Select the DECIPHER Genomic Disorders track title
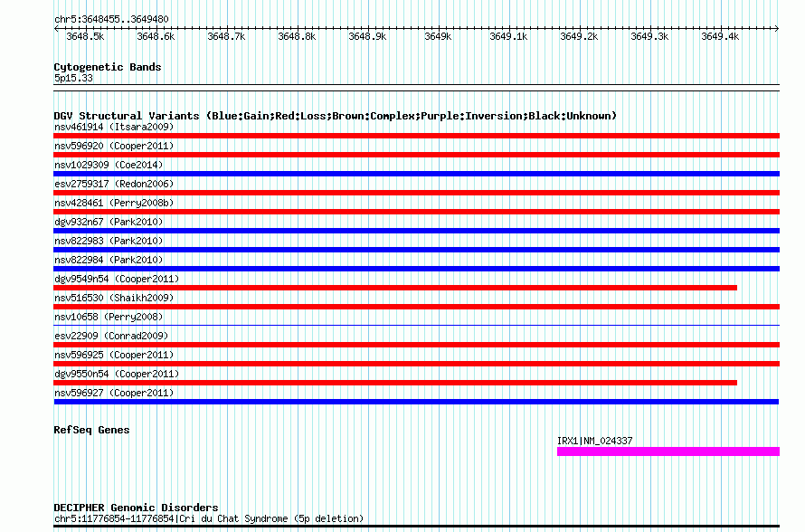 (136, 508)
